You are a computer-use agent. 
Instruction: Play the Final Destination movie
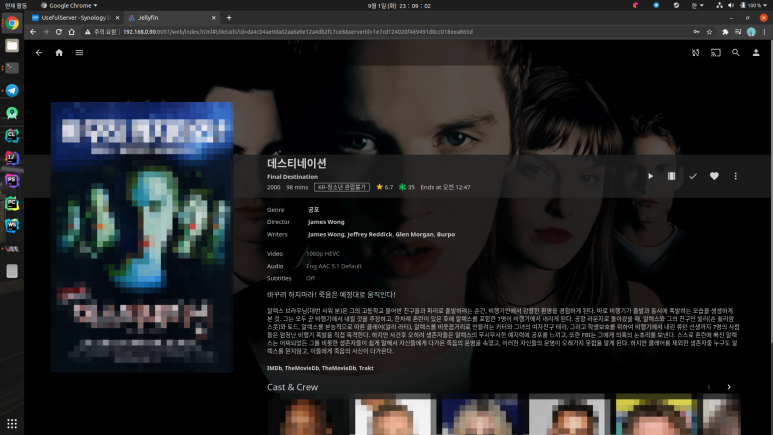point(650,176)
